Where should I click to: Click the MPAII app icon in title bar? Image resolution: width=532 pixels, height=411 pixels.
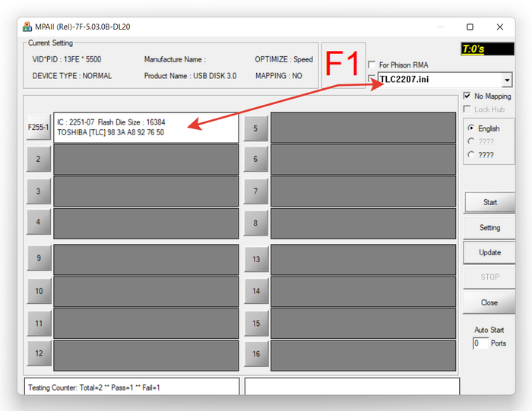click(x=27, y=27)
